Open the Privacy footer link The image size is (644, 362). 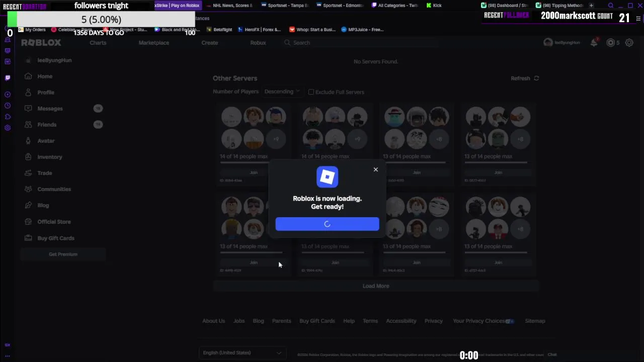pyautogui.click(x=433, y=321)
